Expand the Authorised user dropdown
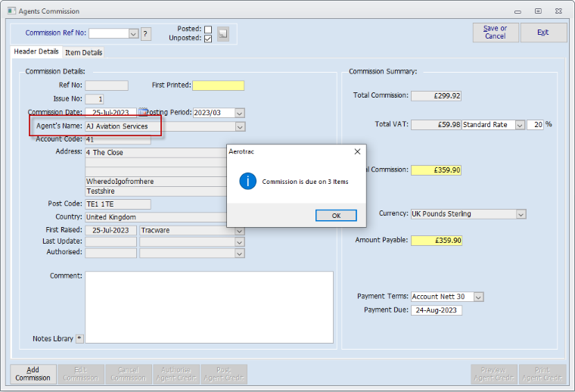575x392 pixels. coord(240,254)
